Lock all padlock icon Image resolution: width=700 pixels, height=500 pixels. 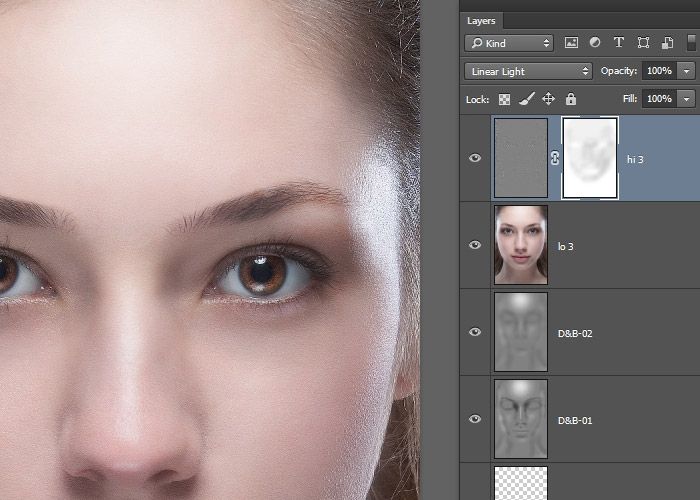click(571, 99)
